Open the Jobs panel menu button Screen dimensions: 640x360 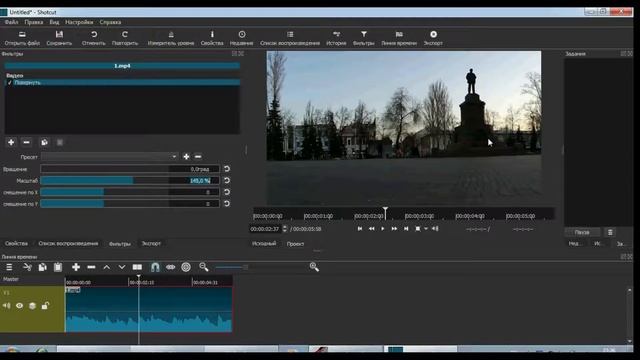(x=610, y=232)
